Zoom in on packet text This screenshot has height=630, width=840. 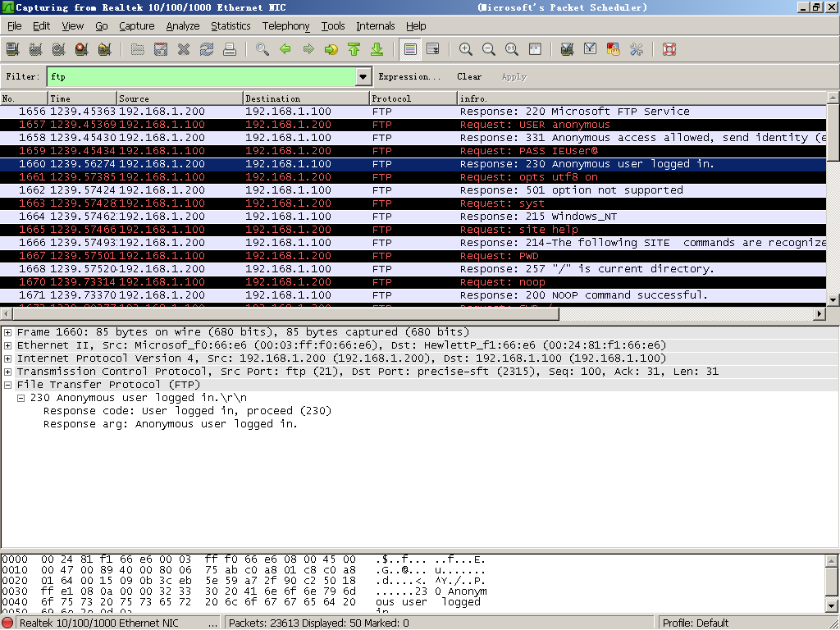pos(466,49)
